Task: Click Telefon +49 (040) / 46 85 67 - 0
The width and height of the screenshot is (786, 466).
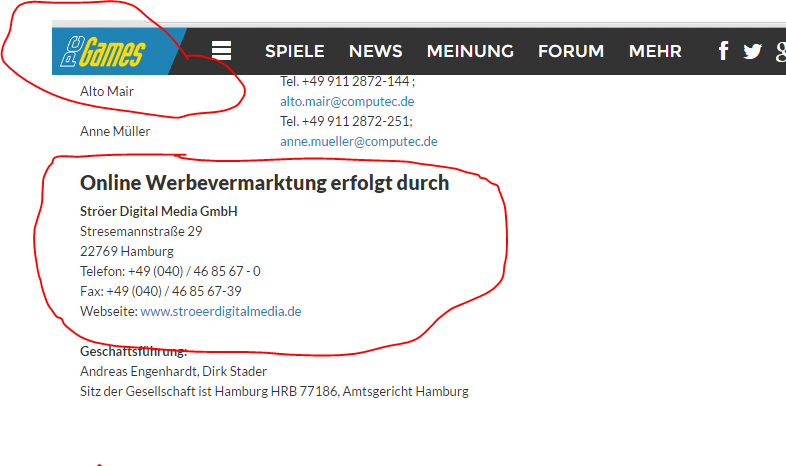Action: pos(170,271)
